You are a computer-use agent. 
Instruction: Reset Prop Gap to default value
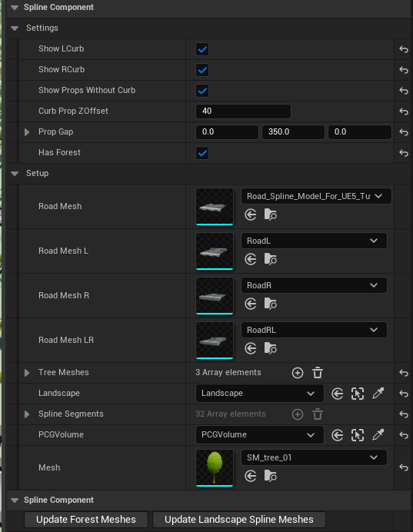pos(404,132)
